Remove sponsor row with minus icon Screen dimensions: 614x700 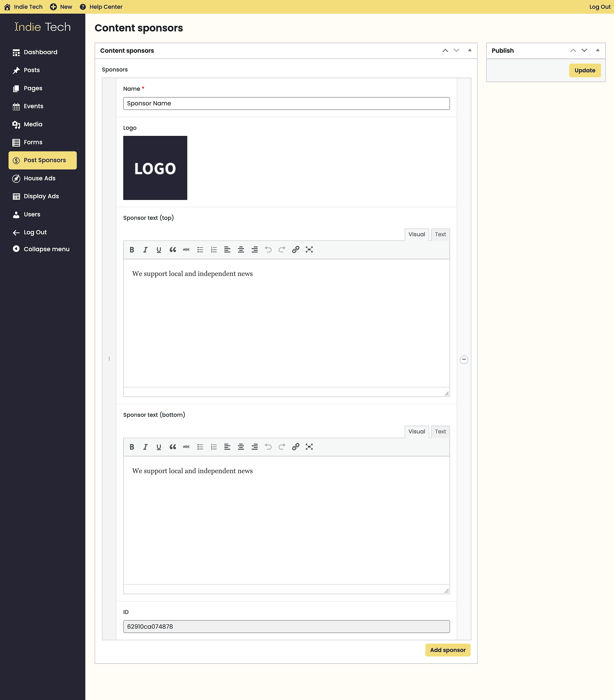point(464,360)
